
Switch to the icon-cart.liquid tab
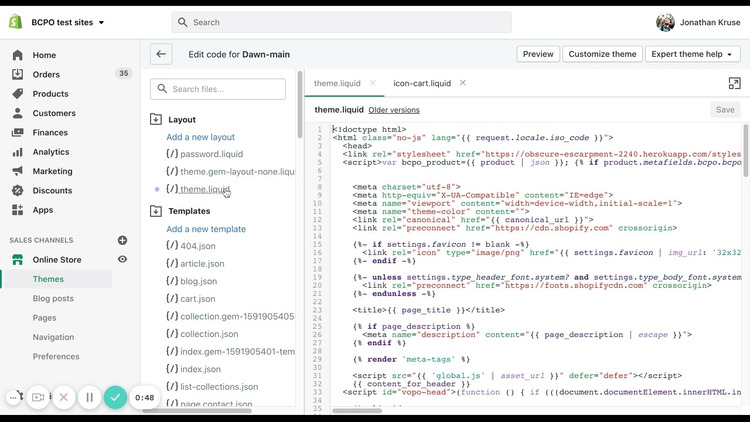(422, 84)
